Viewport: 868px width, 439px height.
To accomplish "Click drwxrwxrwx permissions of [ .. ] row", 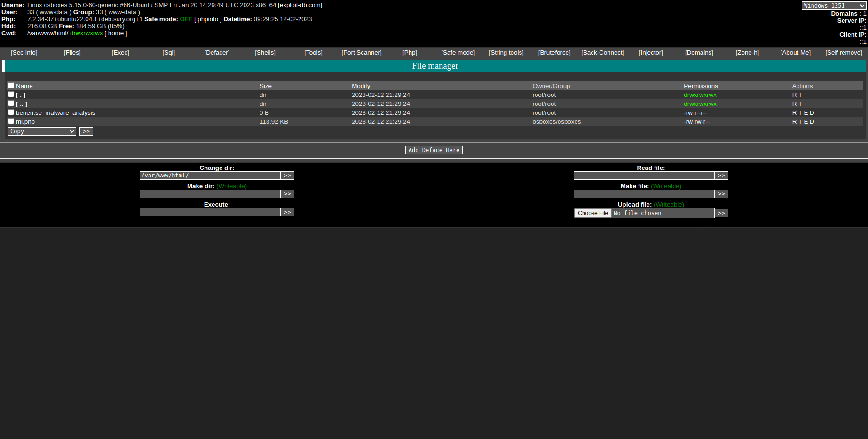I will pyautogui.click(x=700, y=104).
